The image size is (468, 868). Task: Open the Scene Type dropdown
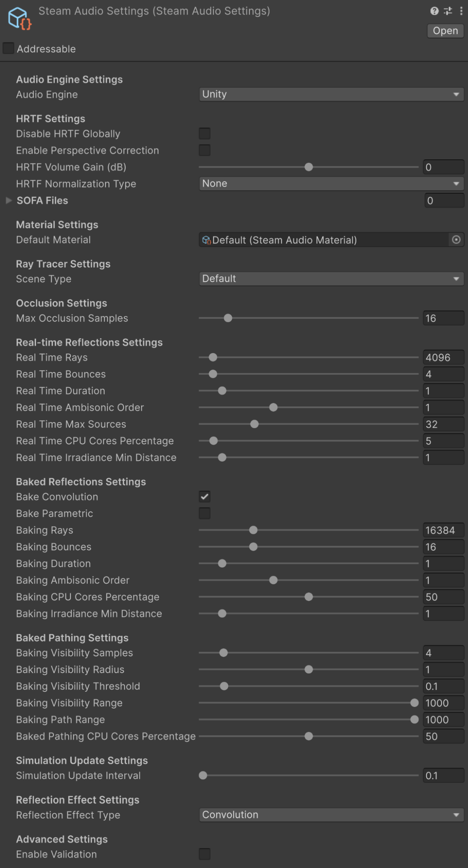pyautogui.click(x=331, y=279)
